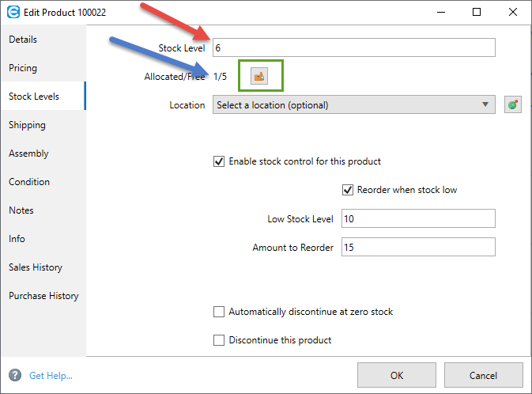The height and width of the screenshot is (394, 532).
Task: View the Sales History tab
Action: [x=36, y=267]
